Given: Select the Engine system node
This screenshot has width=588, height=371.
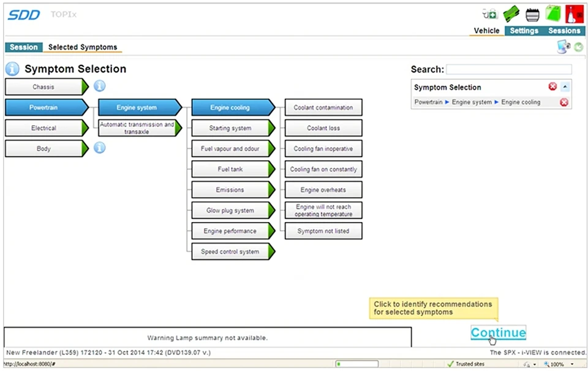Looking at the screenshot, I should (140, 107).
